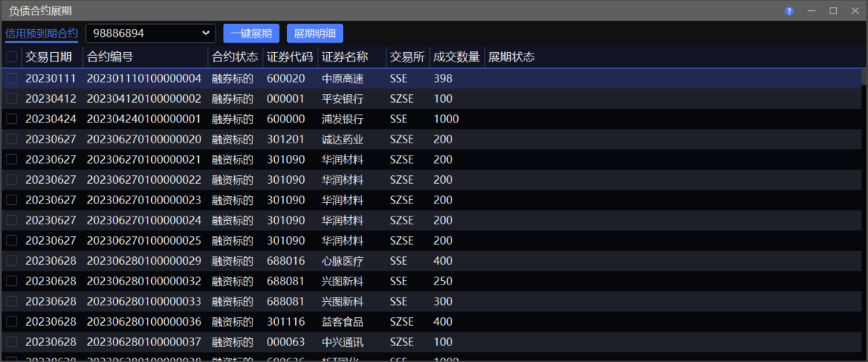Switch to the 信用预到期合约 tab

pos(41,33)
